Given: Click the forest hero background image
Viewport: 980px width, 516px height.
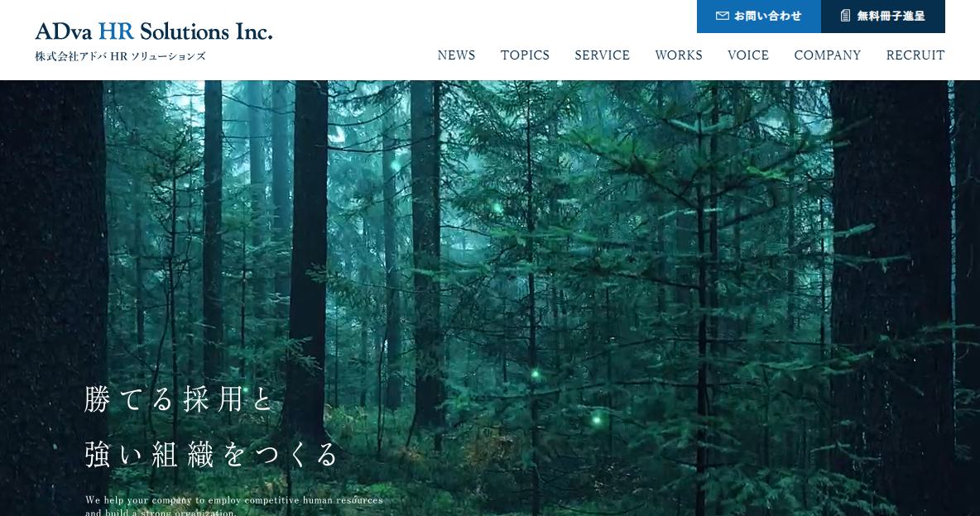Looking at the screenshot, I should [x=490, y=262].
